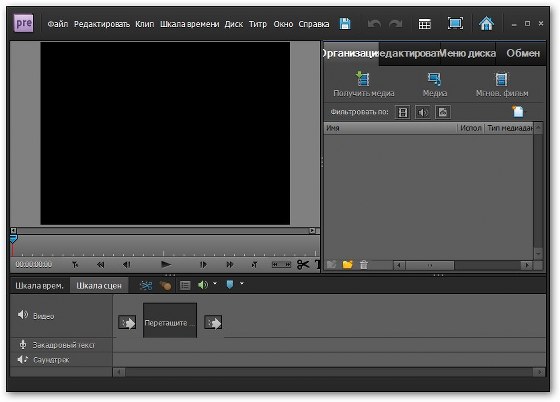Open the Home icon in the top bar
The image size is (560, 402).
tap(486, 24)
